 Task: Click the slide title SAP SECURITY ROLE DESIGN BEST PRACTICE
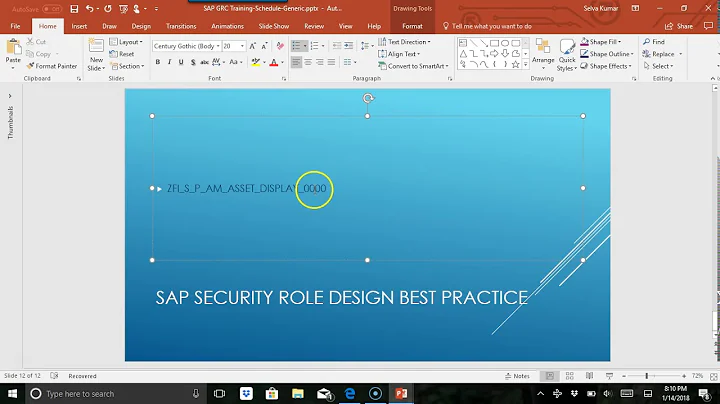point(342,297)
